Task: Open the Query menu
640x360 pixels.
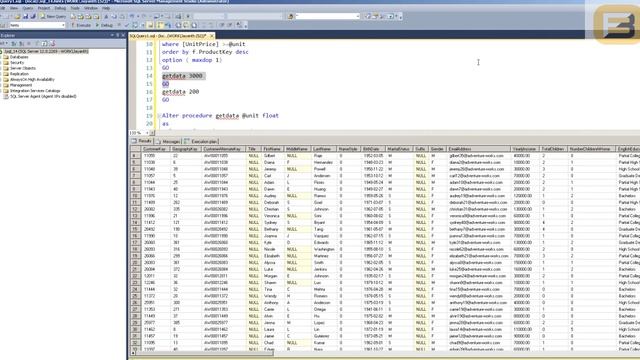Action: (x=28, y=8)
